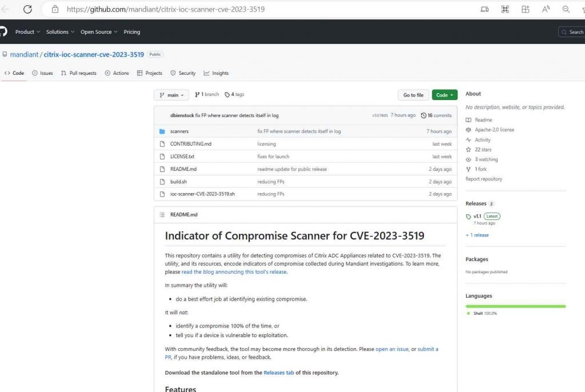Click the browser address bar URL

click(x=166, y=9)
